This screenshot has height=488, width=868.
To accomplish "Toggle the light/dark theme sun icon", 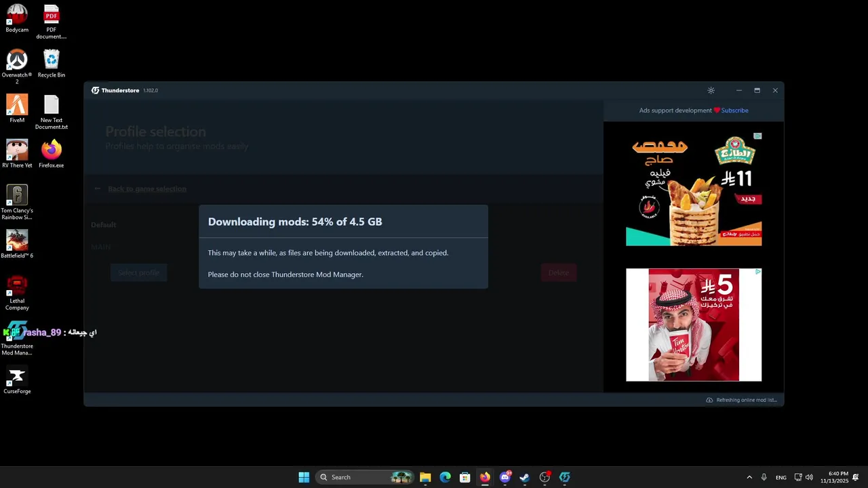I will pyautogui.click(x=711, y=90).
